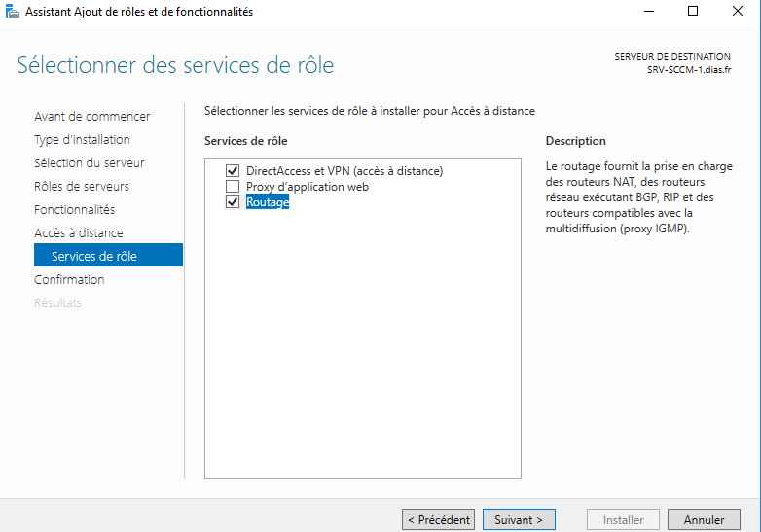Cancel the wizard with Annuler
This screenshot has height=532, width=761.
(704, 520)
